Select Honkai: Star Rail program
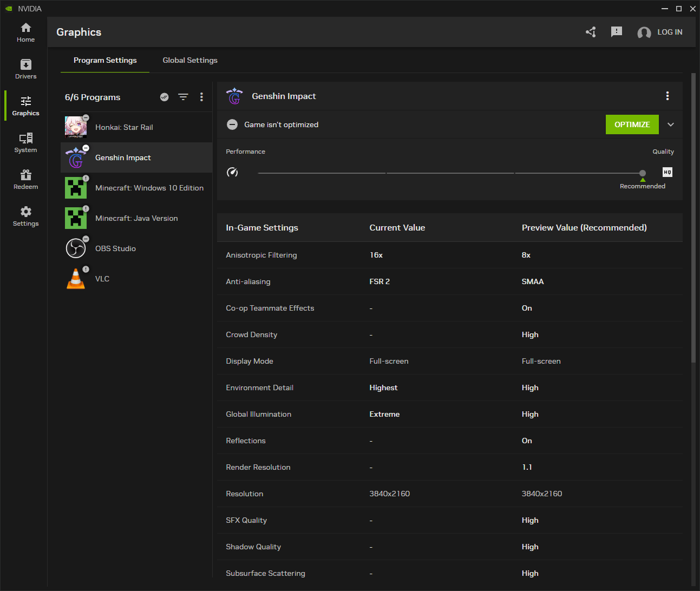 pyautogui.click(x=136, y=127)
